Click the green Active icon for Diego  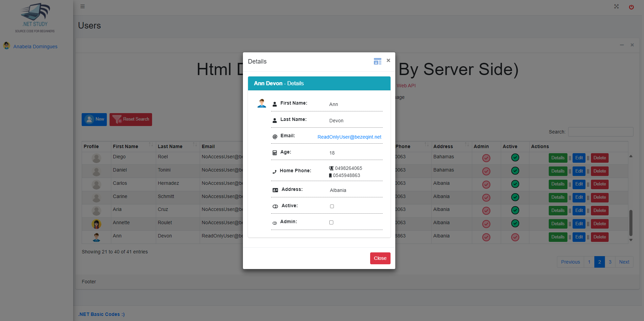pos(515,158)
